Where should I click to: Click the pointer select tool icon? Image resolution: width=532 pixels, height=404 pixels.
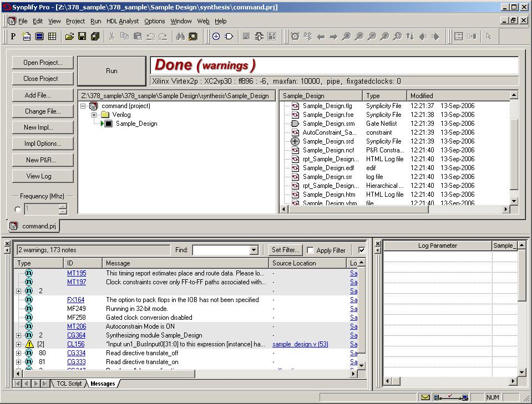tap(488, 36)
